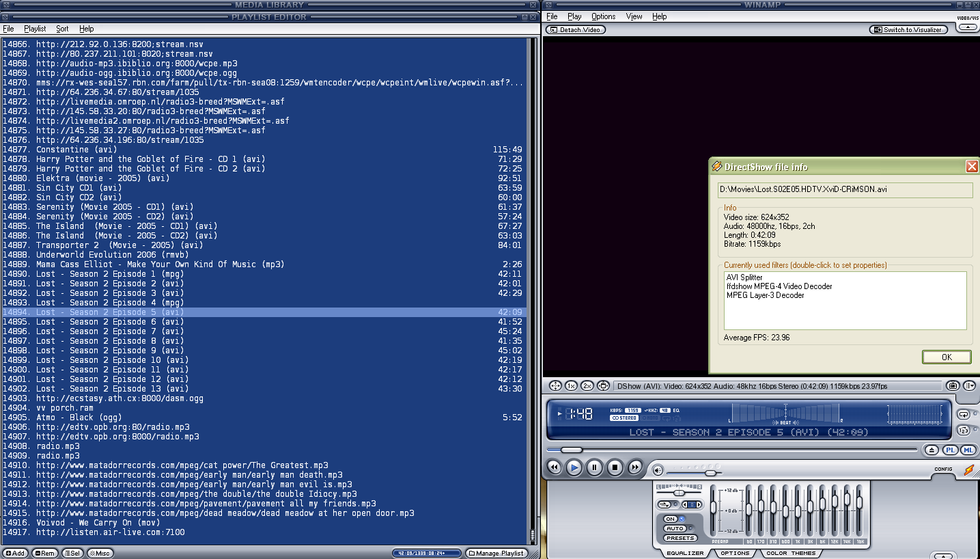This screenshot has width=980, height=559.
Task: Click the Winamp lightning bolt icon
Action: click(x=969, y=470)
